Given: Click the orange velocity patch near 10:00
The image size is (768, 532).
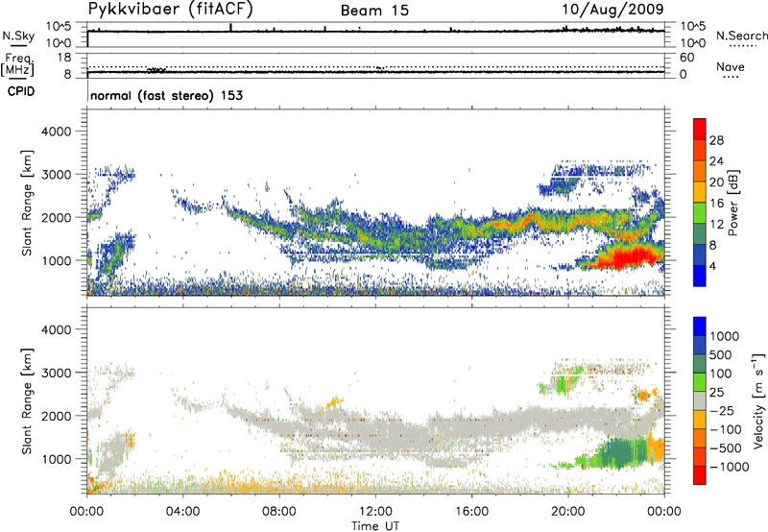Looking at the screenshot, I should click(333, 402).
